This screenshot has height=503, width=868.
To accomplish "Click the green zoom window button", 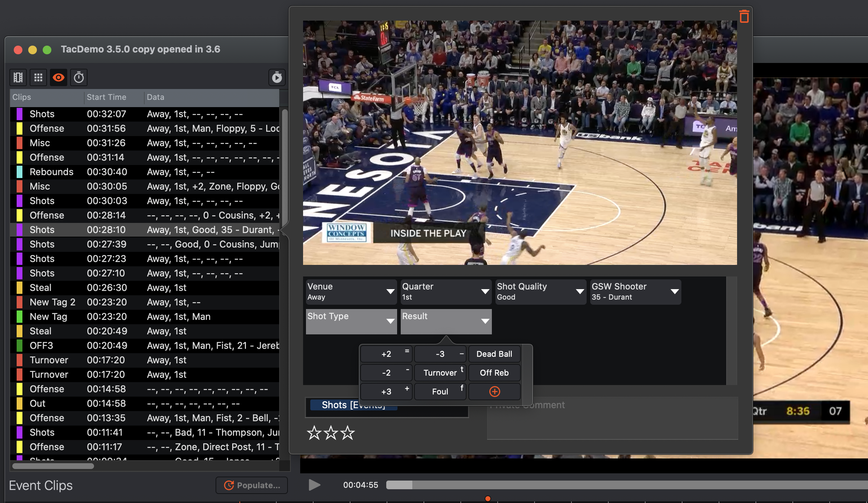I will (x=47, y=50).
